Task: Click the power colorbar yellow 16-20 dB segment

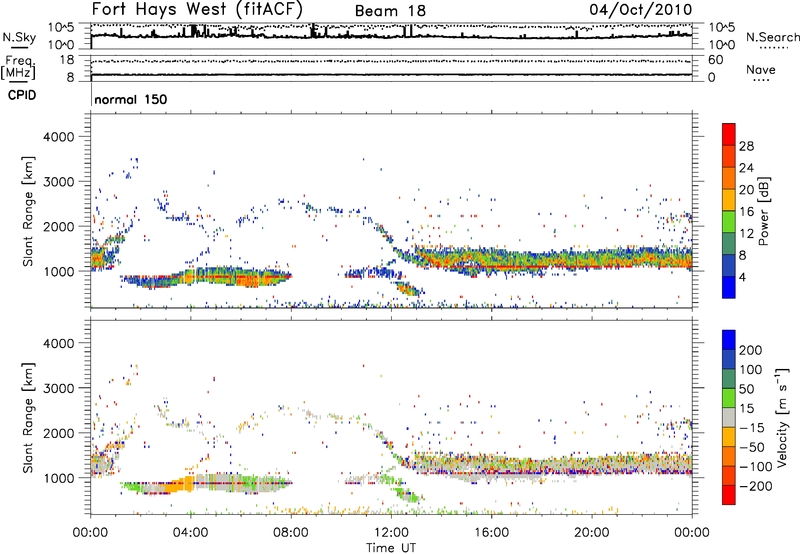Action: tap(729, 199)
